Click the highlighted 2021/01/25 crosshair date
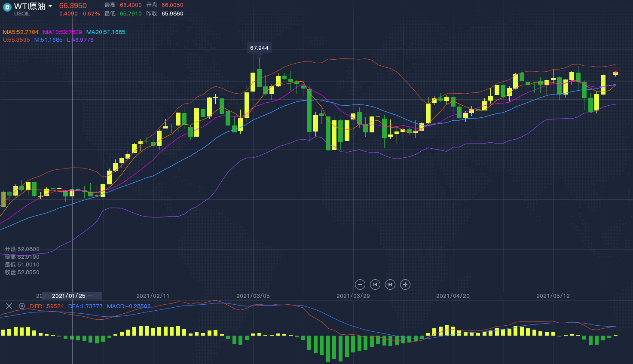 [x=69, y=296]
